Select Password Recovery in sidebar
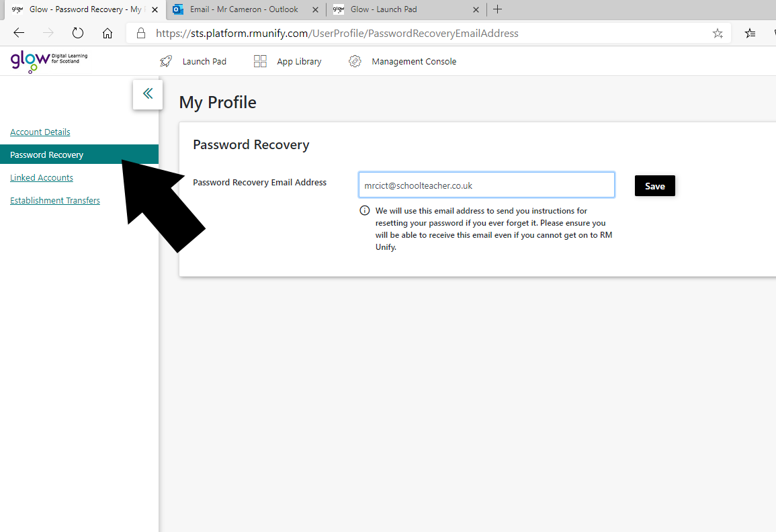The image size is (776, 532). [x=79, y=154]
